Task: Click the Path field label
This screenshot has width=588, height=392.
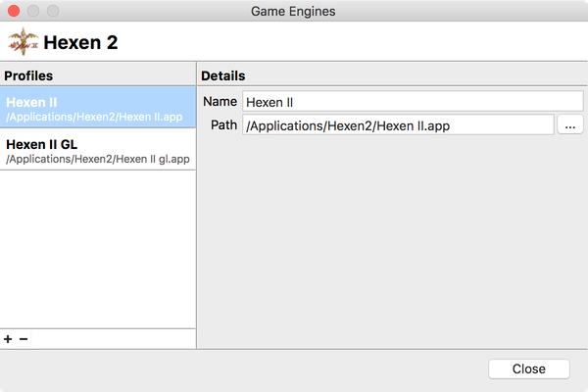Action: [x=223, y=124]
